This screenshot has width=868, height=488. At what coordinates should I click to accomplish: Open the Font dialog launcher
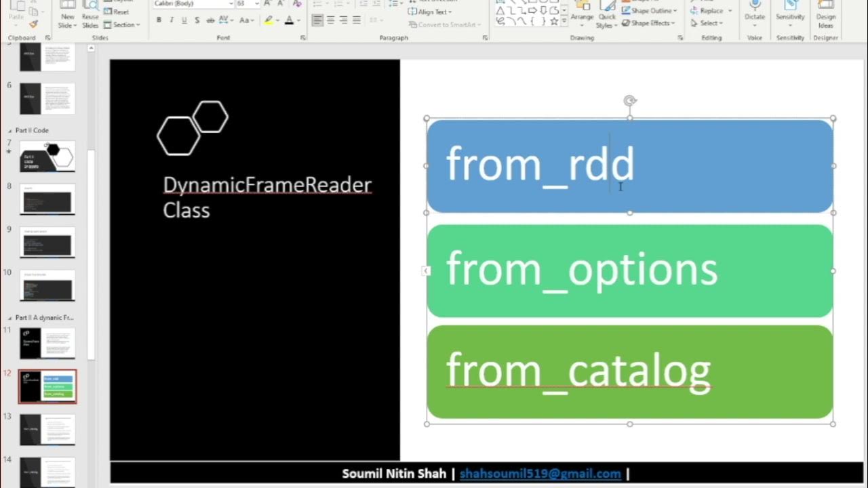point(303,38)
